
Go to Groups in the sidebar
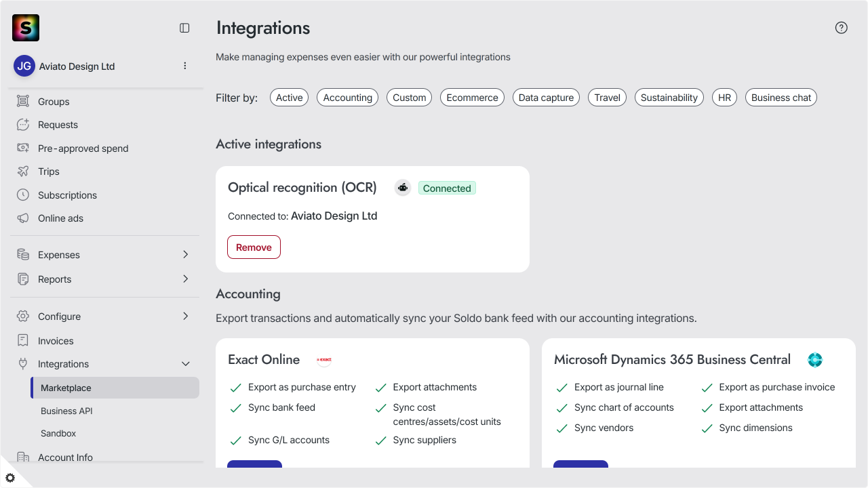point(54,102)
